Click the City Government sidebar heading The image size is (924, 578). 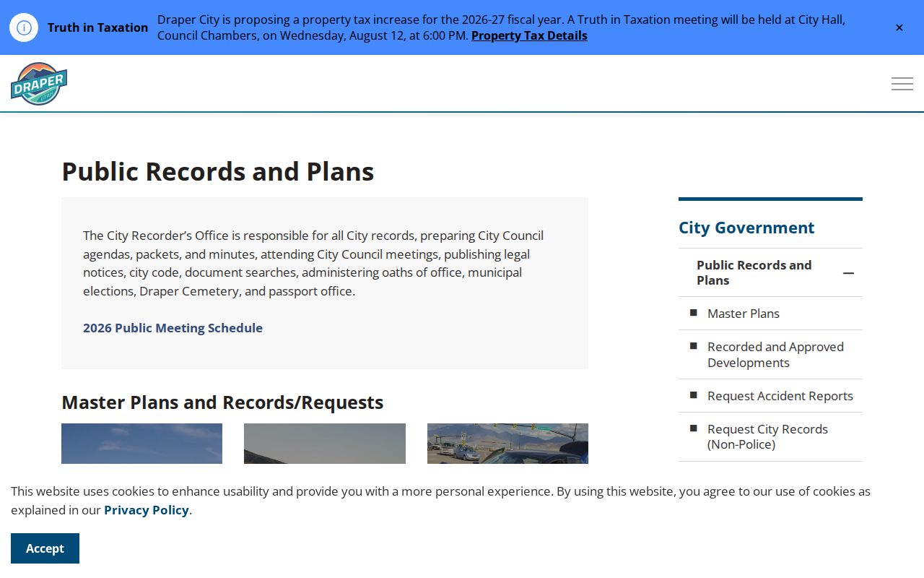point(746,228)
